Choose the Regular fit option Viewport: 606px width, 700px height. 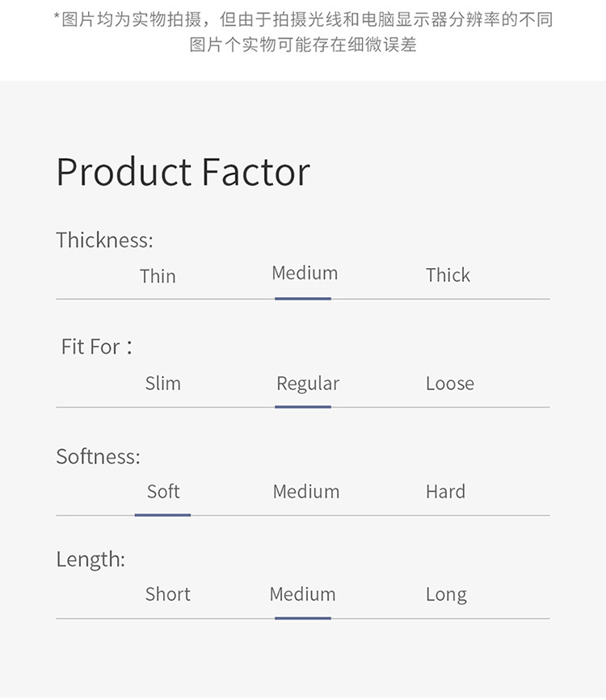coord(308,384)
